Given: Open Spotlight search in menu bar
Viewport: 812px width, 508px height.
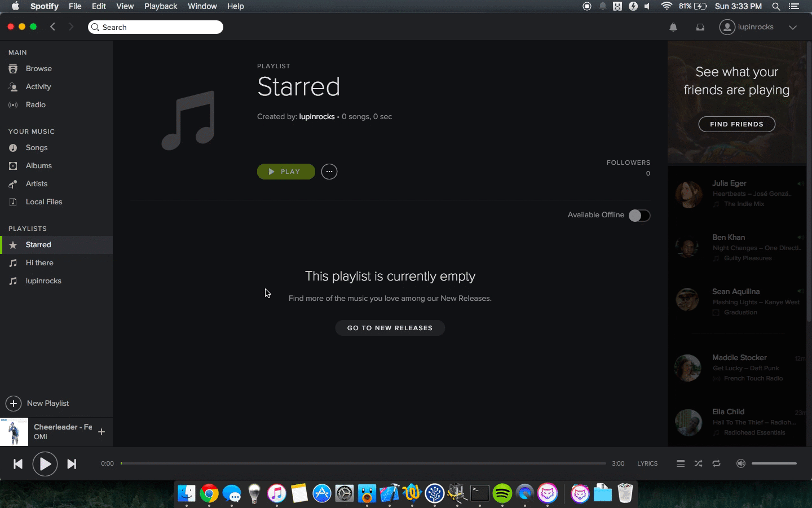Looking at the screenshot, I should point(776,6).
